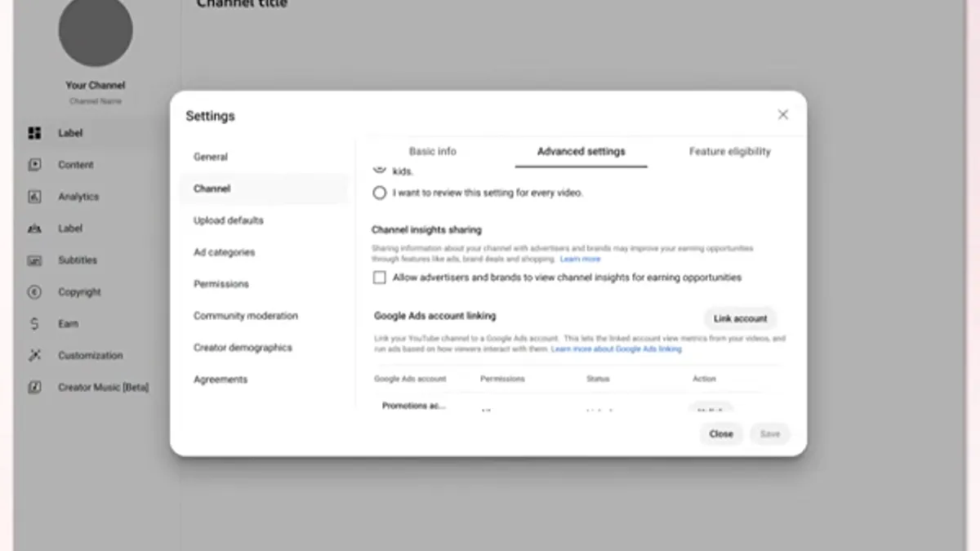Open 'Learn more about Google Ads linking' link
Image resolution: width=980 pixels, height=551 pixels.
point(617,349)
